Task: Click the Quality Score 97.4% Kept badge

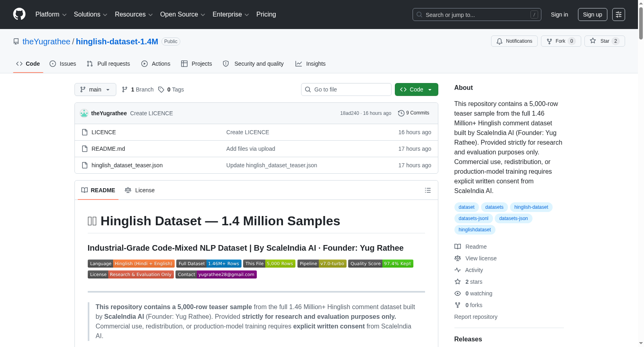Action: click(x=381, y=264)
